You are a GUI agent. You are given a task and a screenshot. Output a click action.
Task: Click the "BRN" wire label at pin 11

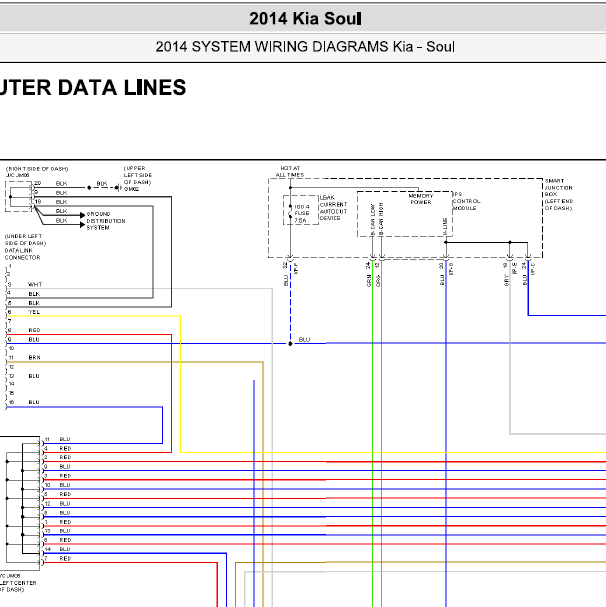point(34,358)
